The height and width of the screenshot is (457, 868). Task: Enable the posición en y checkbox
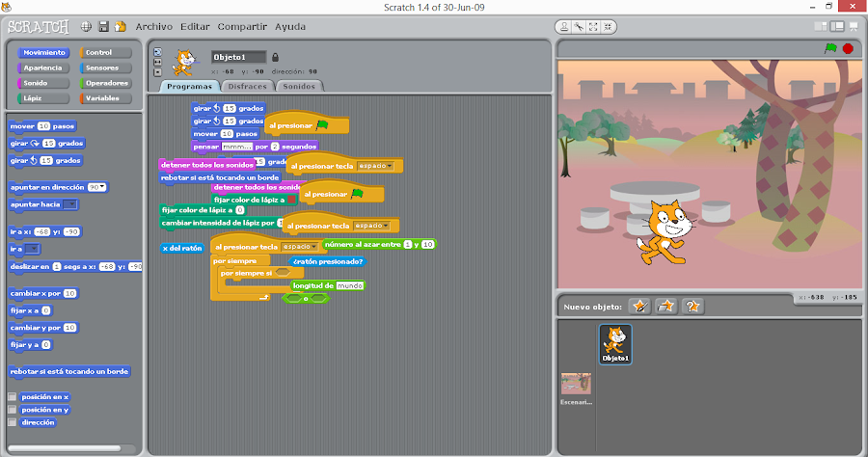click(x=13, y=410)
